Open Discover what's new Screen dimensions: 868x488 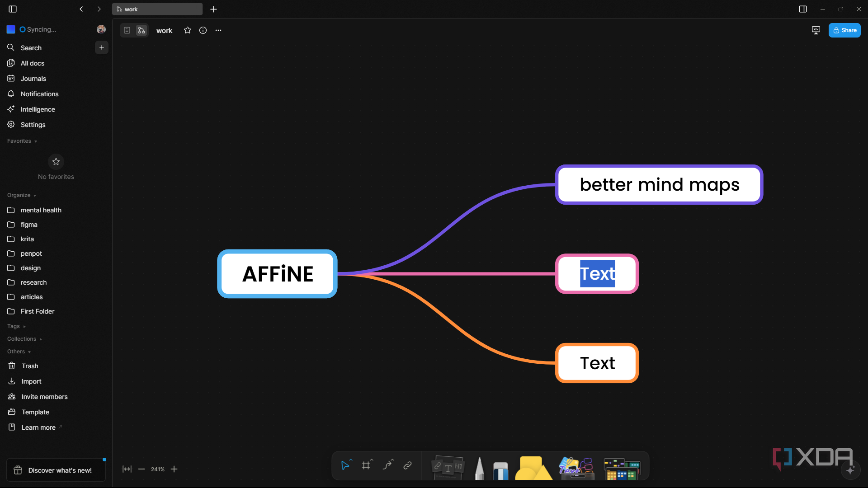coord(56,470)
